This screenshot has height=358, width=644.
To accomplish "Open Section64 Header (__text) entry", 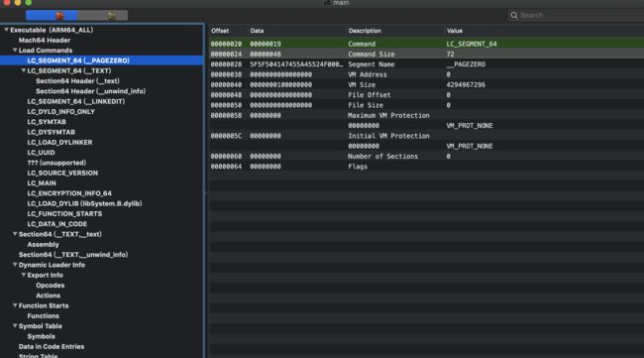I will 77,81.
